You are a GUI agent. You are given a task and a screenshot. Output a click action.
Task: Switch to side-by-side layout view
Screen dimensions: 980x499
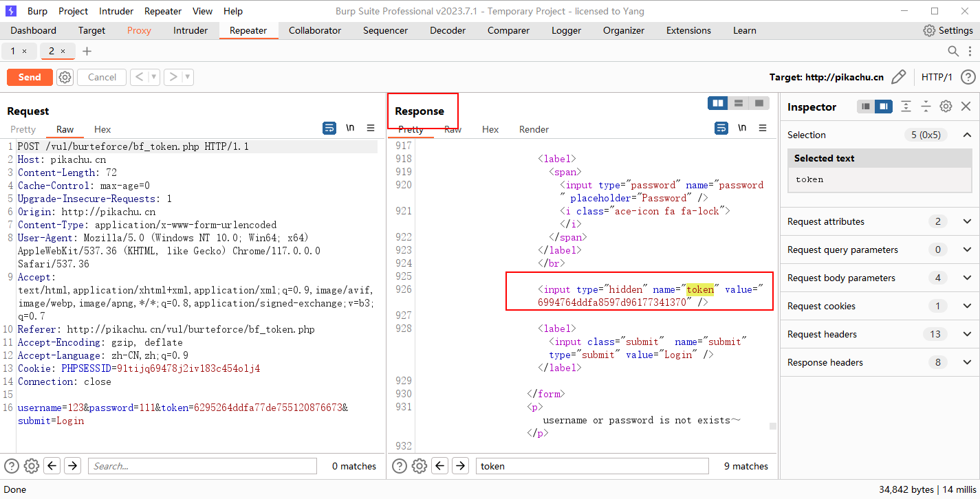click(718, 103)
